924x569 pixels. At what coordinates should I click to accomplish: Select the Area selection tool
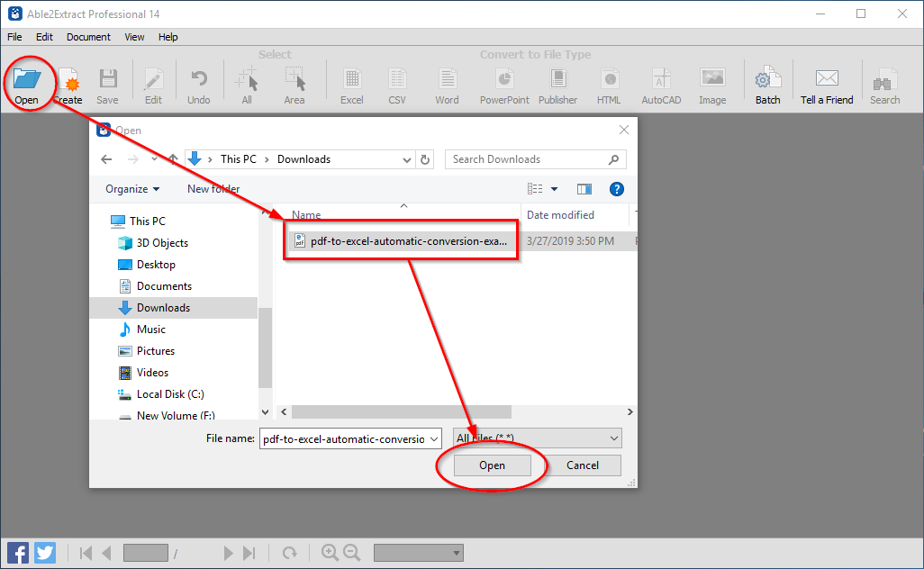(x=294, y=83)
